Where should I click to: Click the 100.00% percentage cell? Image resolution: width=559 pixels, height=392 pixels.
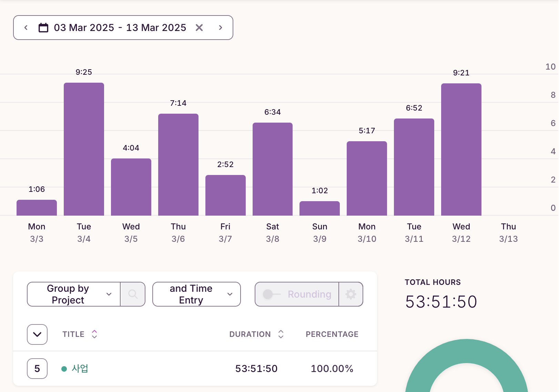coord(332,369)
